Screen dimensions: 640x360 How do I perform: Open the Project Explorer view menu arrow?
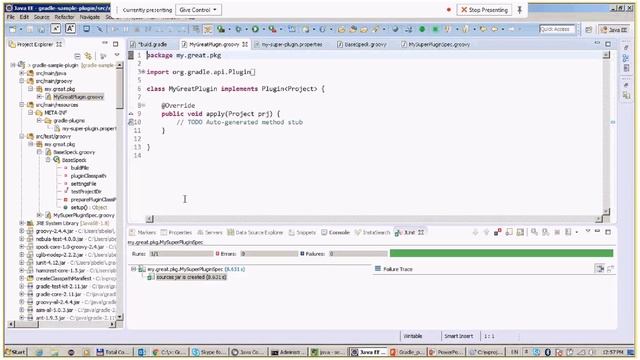click(x=117, y=55)
